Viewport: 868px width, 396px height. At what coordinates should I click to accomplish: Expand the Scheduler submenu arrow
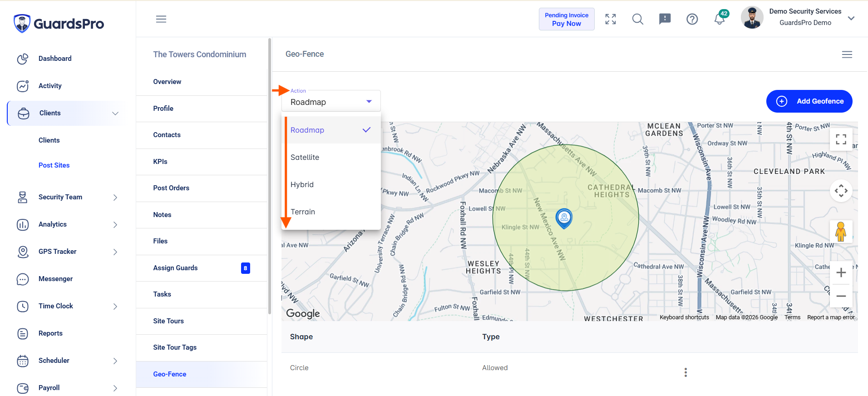tap(115, 361)
